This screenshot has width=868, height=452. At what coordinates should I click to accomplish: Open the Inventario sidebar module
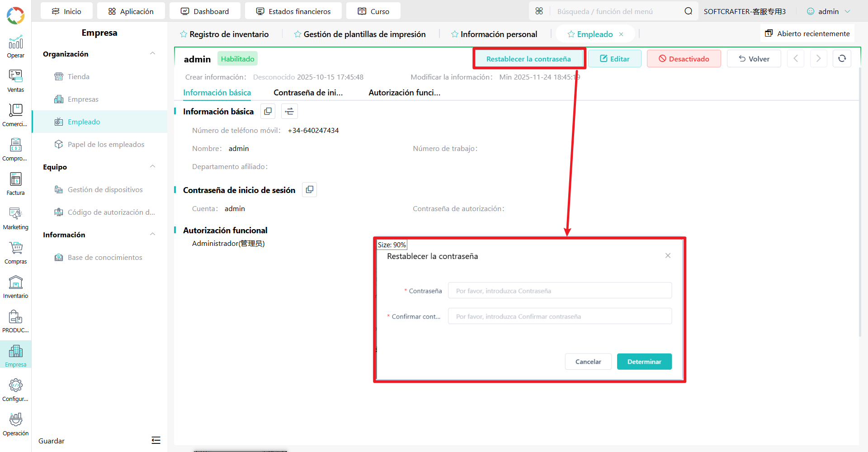(16, 287)
